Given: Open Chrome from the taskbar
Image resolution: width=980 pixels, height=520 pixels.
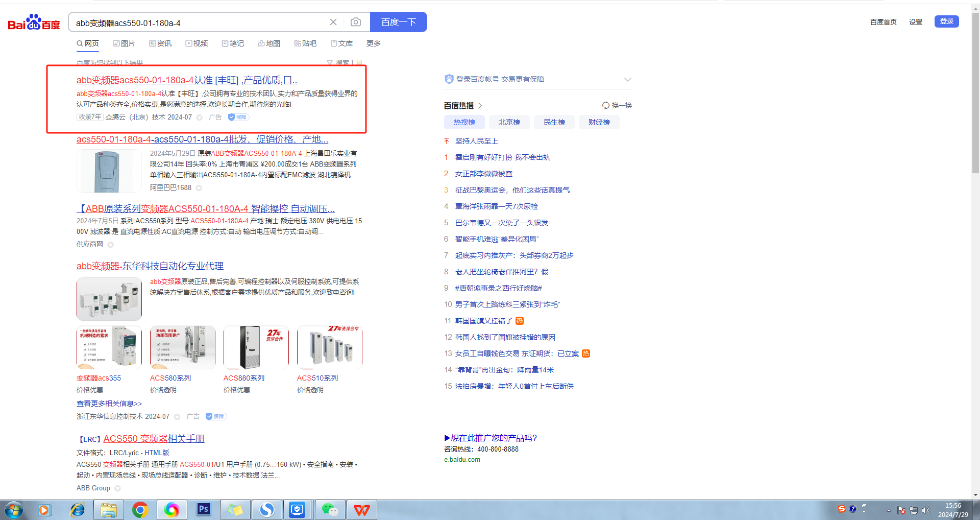Looking at the screenshot, I should click(140, 510).
